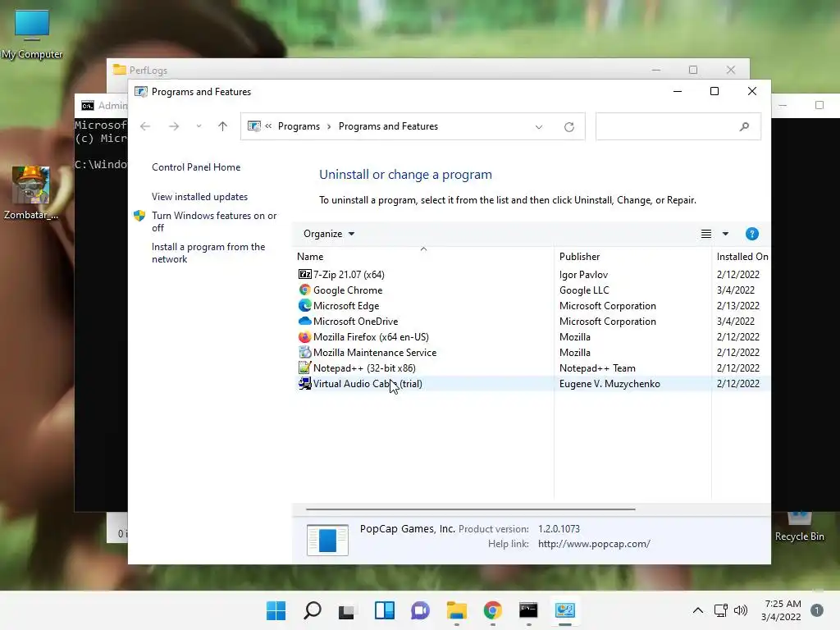840x630 pixels.
Task: Click the Mozilla Firefox list icon
Action: coord(305,336)
